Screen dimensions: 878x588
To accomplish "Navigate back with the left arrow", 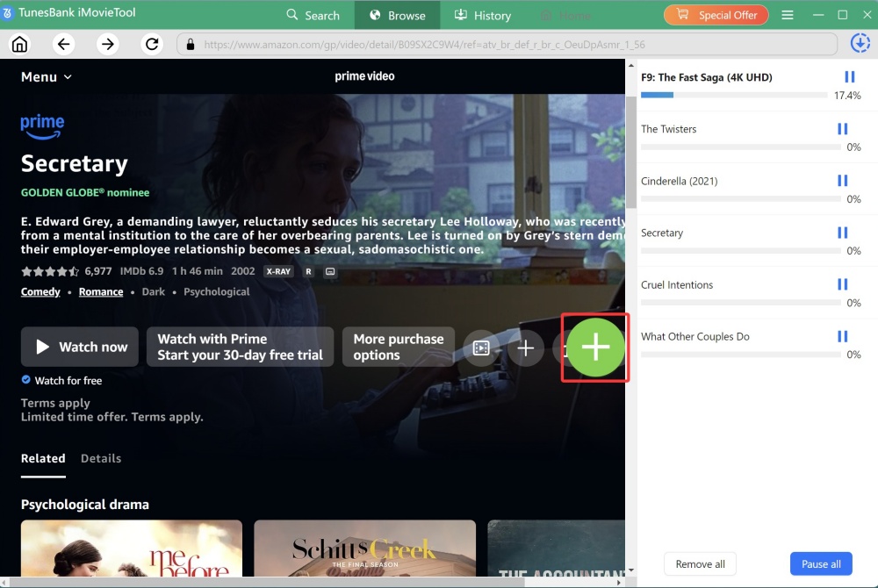I will (62, 45).
